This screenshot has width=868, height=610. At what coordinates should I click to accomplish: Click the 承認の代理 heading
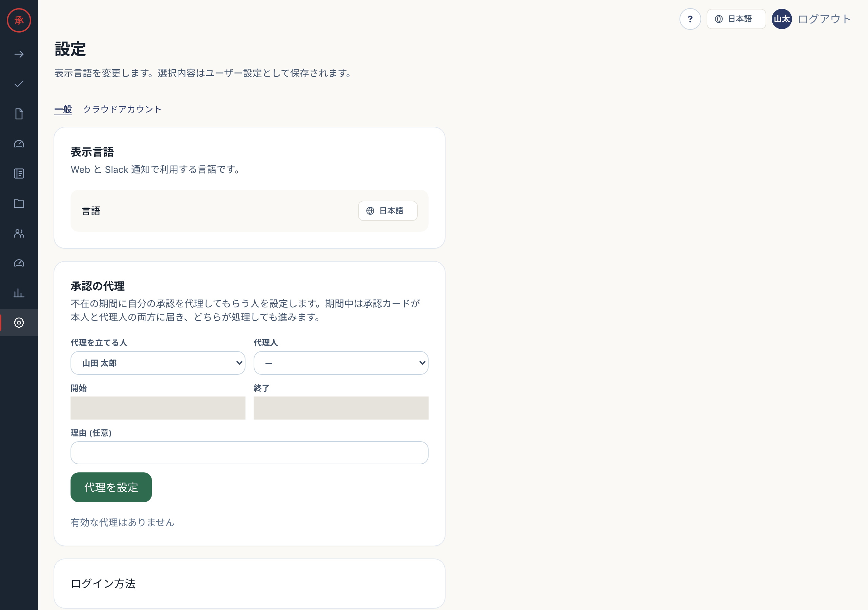(98, 286)
